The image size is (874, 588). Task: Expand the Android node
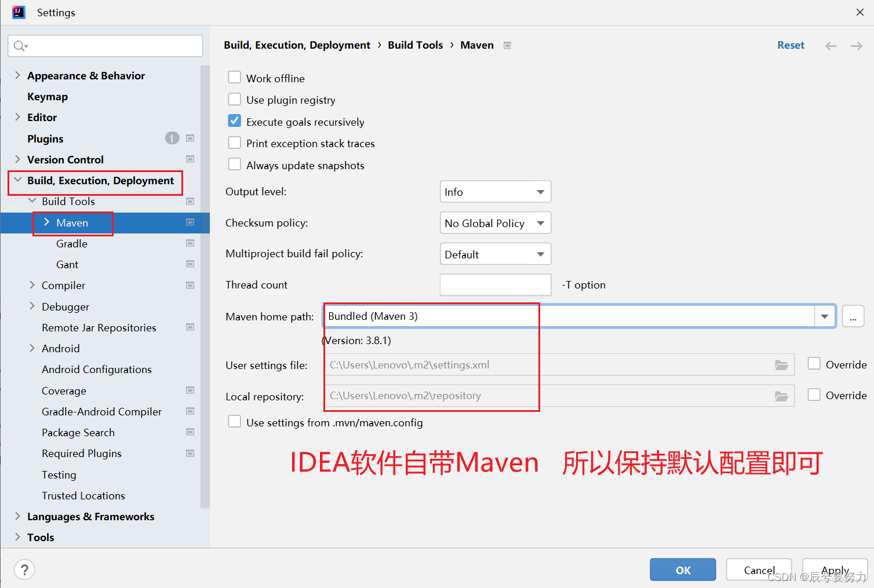click(32, 348)
